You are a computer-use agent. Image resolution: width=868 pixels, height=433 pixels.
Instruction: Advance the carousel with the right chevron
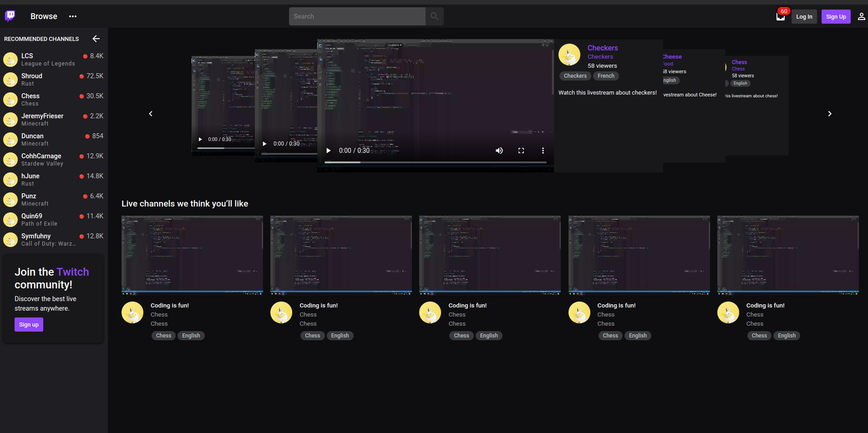click(829, 113)
